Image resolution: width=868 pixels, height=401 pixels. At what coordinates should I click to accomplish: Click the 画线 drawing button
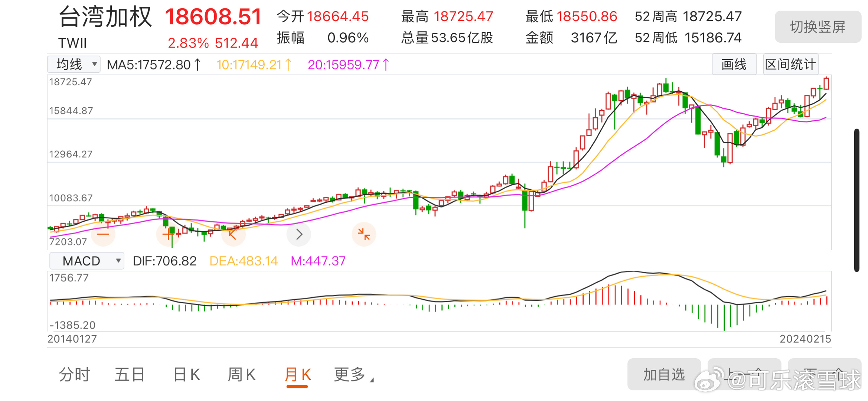click(x=734, y=65)
